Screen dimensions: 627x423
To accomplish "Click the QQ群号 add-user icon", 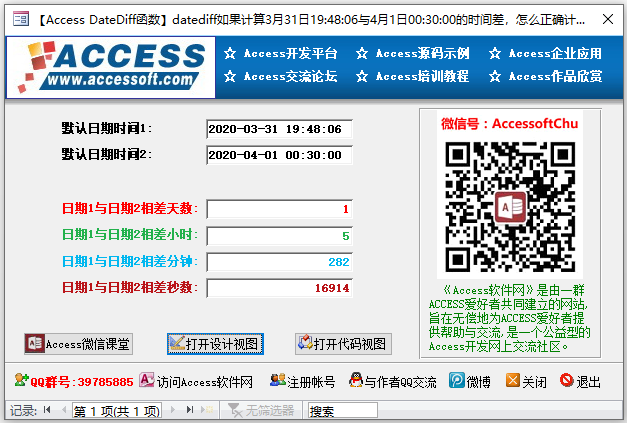I will click(x=22, y=380).
